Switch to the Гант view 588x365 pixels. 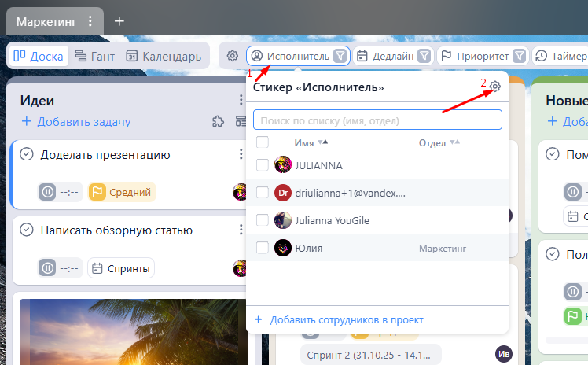94,56
